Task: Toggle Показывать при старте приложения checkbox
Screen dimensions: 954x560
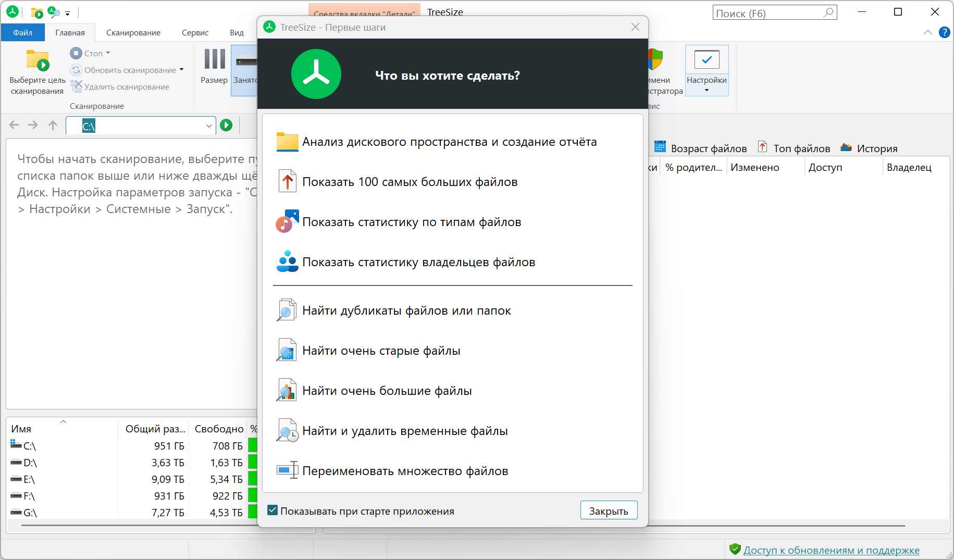Action: tap(272, 510)
